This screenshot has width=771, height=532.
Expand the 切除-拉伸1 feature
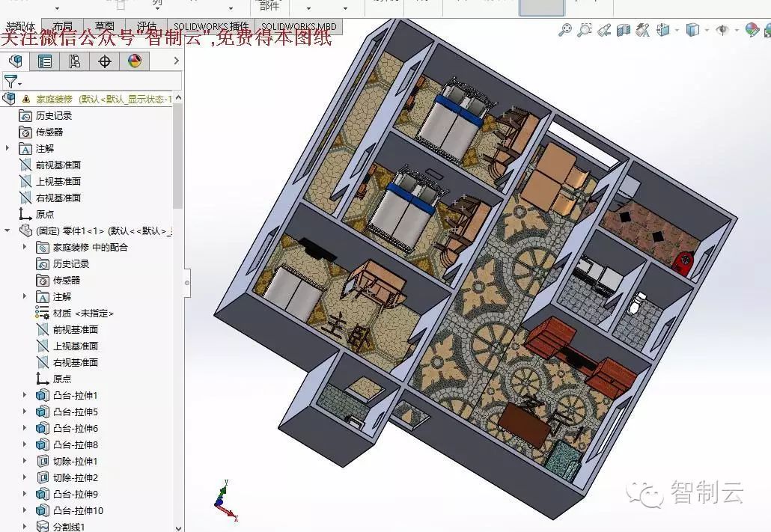pos(25,461)
